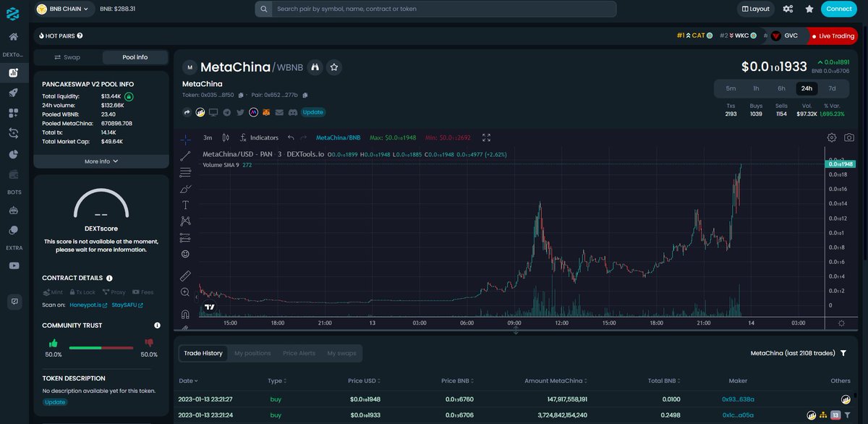Switch to the Swap tab
Image resolution: width=868 pixels, height=424 pixels.
point(67,57)
